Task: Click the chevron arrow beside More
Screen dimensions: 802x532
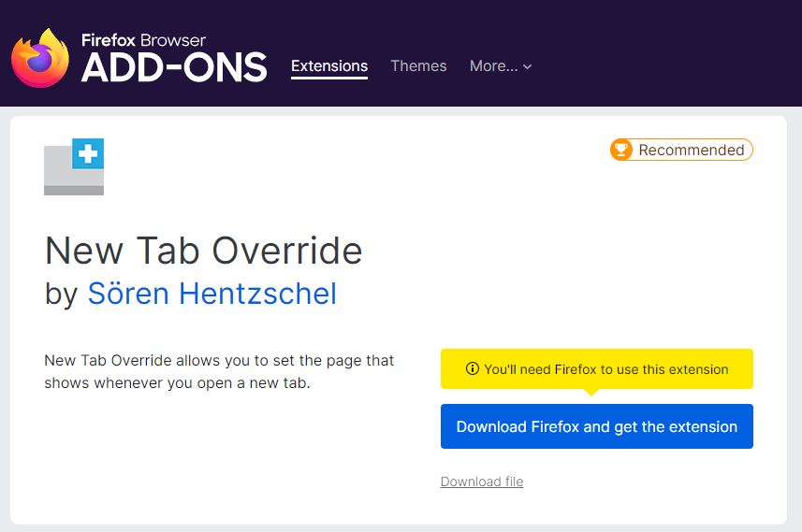Action: click(x=528, y=66)
